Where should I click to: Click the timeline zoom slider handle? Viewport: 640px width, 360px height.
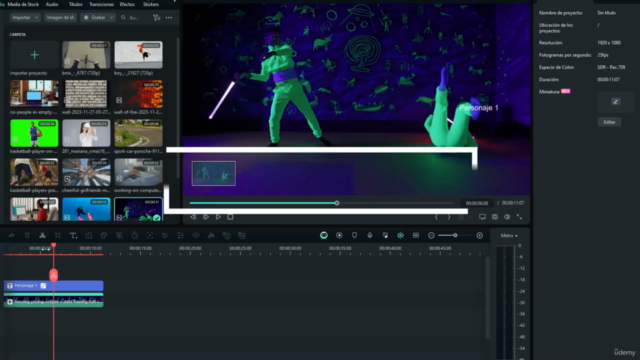(x=455, y=236)
